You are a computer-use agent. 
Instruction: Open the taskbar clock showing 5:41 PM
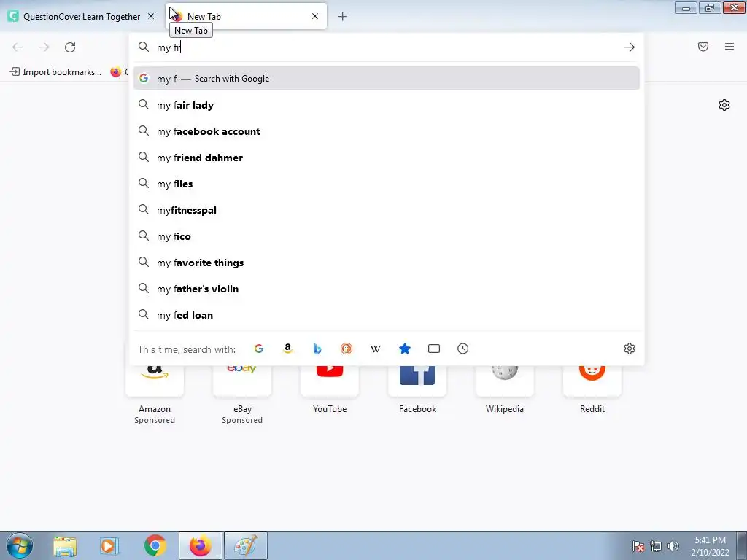click(x=710, y=546)
